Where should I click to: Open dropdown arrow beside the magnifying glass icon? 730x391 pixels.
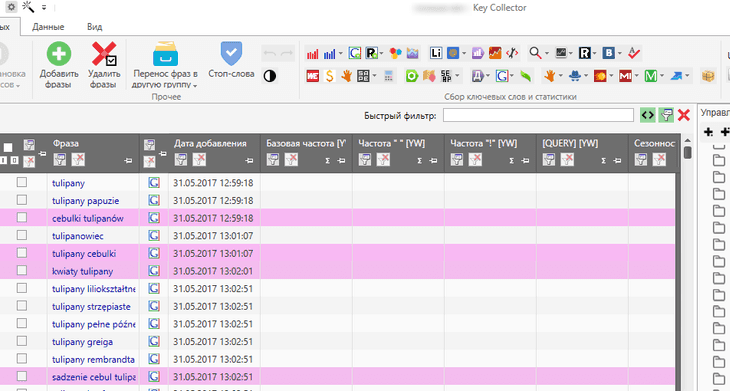[x=547, y=54]
